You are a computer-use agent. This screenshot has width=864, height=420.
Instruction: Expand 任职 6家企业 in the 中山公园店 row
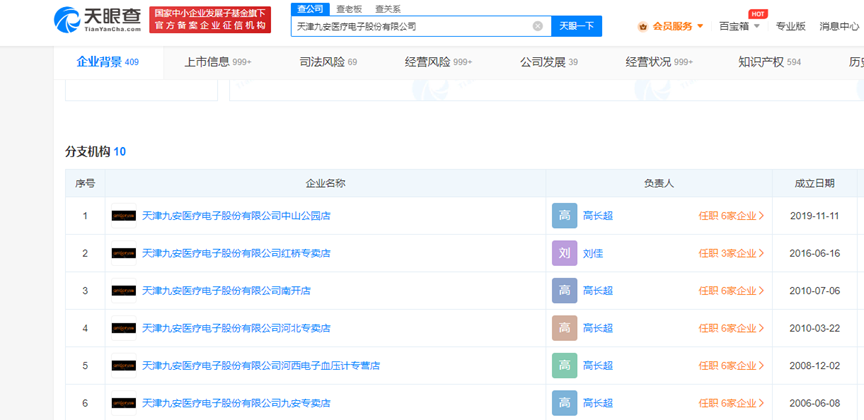pyautogui.click(x=731, y=216)
